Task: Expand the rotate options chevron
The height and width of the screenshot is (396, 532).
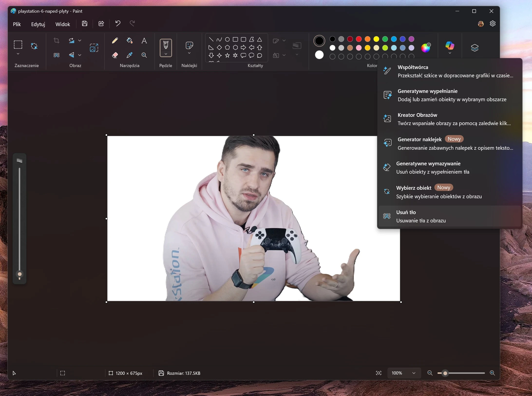Action: pyautogui.click(x=80, y=40)
